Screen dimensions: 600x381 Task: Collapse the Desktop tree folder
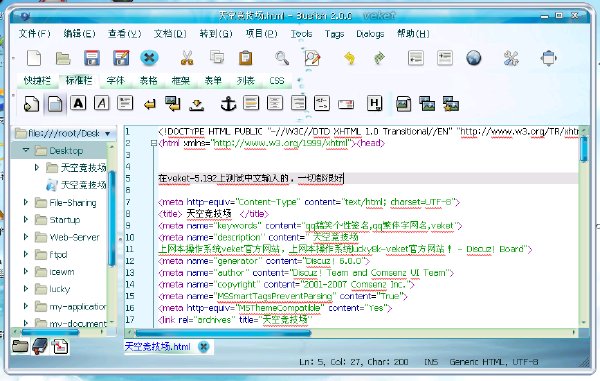click(x=26, y=150)
